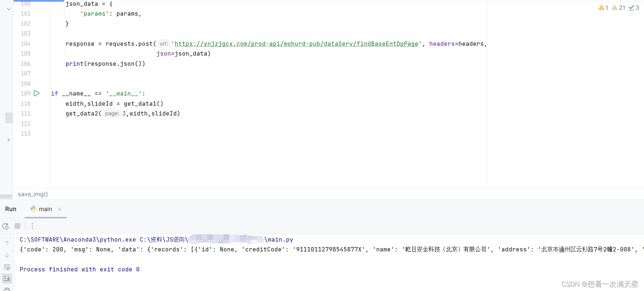Click the horizontal scrollbar of left panel
Viewport: 644px width, 291px height.
pos(6,197)
